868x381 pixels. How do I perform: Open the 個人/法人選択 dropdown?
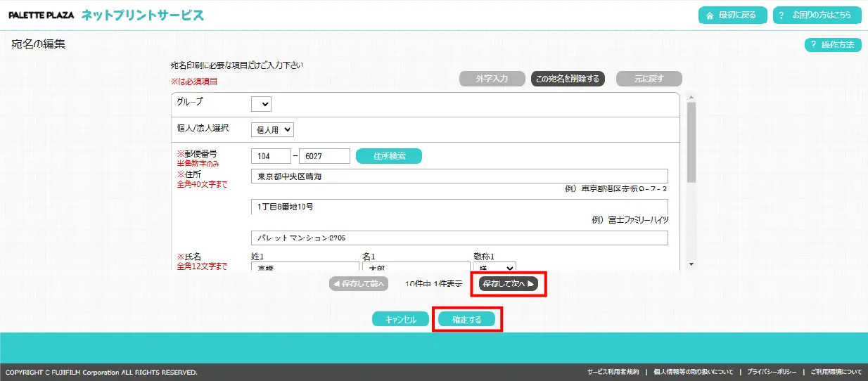click(x=272, y=129)
